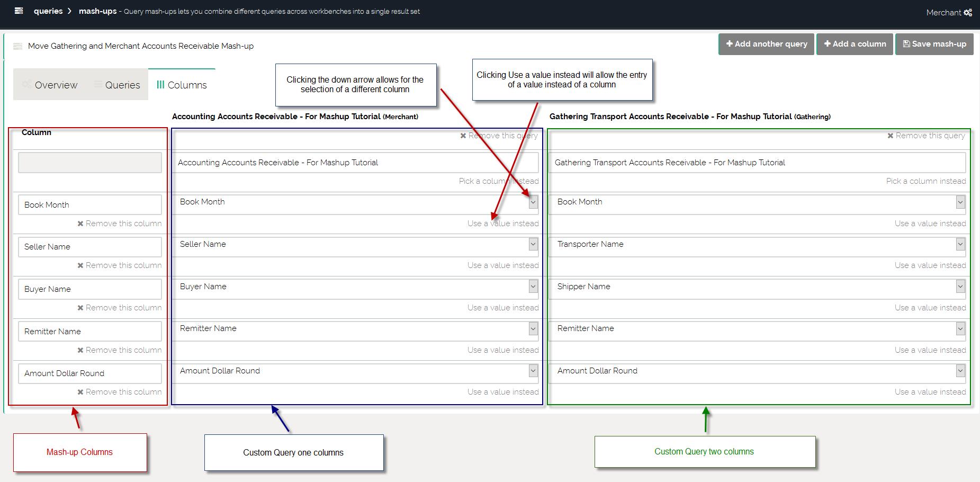The image size is (980, 482).
Task: Click Add another query button
Action: [x=766, y=44]
